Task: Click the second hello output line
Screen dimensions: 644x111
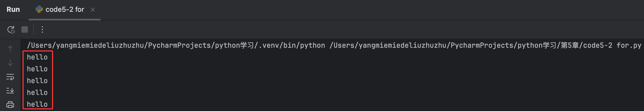Action: (37, 69)
